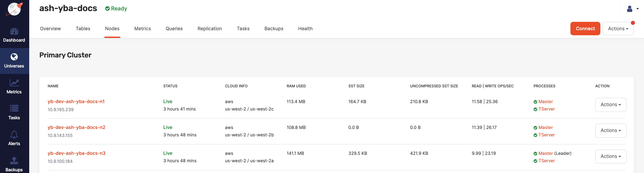The width and height of the screenshot is (644, 173).
Task: Open Actions dropdown for node n3
Action: [x=610, y=157]
